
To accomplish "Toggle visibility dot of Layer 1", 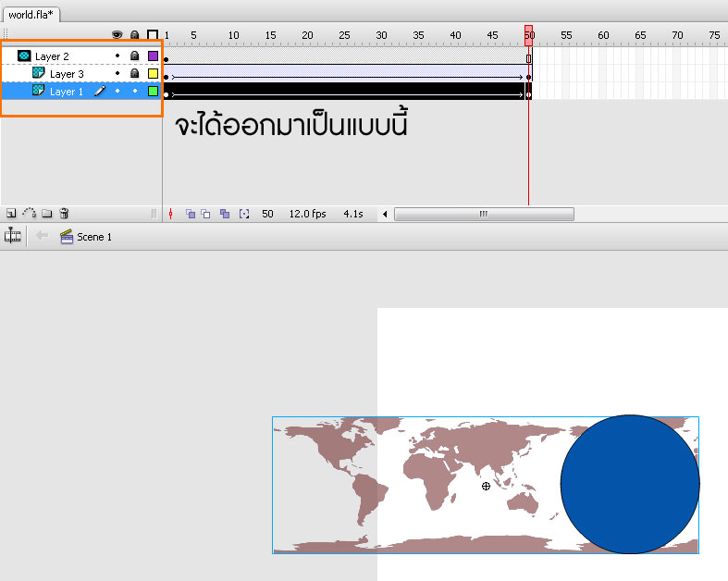I will click(x=117, y=91).
